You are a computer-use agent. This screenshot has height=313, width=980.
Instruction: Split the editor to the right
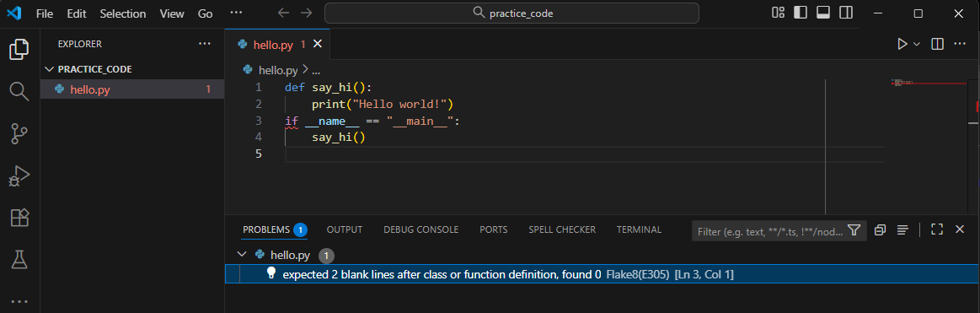click(x=938, y=44)
